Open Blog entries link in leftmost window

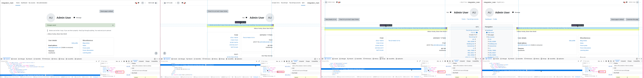(x=86, y=43)
